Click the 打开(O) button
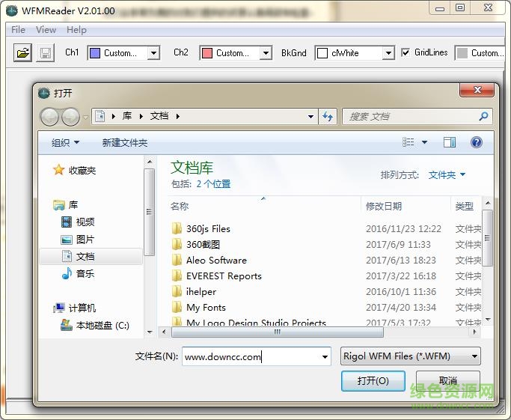Image resolution: width=511 pixels, height=420 pixels. 373,380
